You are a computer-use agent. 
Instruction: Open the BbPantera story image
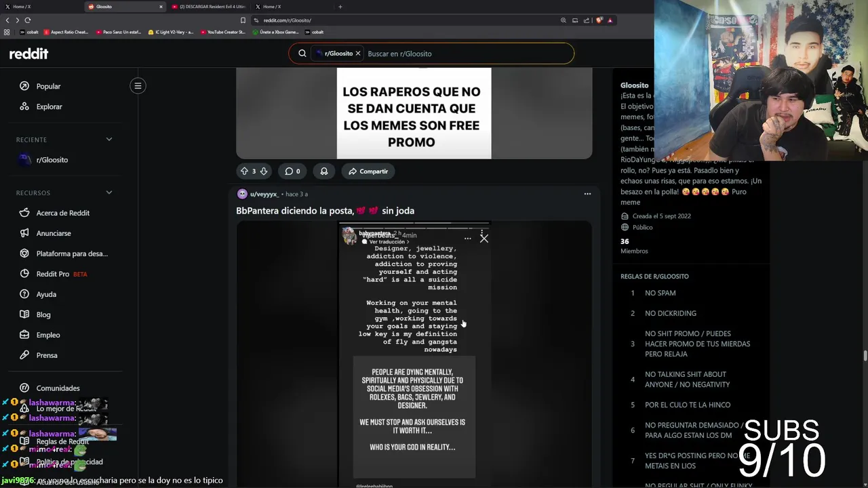coord(414,354)
